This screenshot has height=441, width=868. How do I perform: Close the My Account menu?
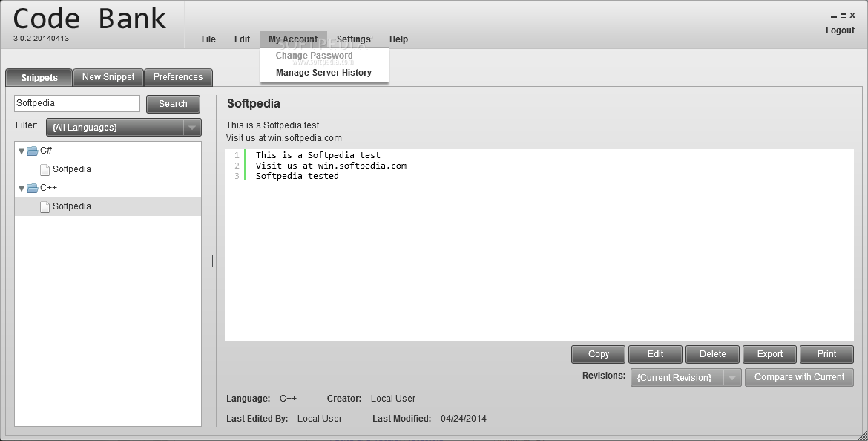point(293,39)
